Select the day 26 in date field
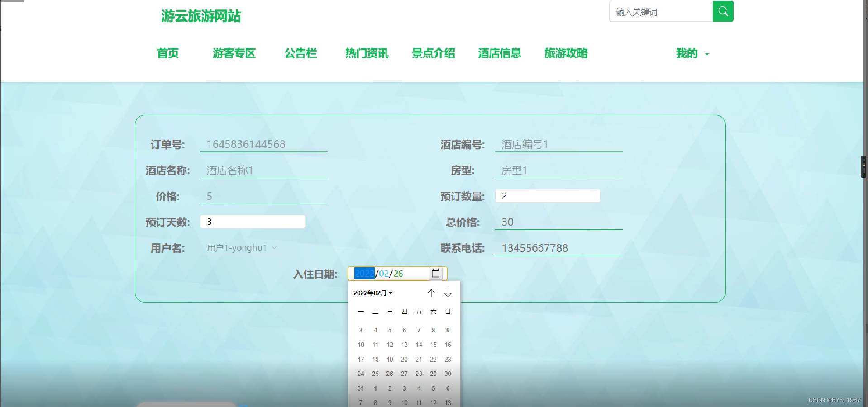The width and height of the screenshot is (868, 407). (398, 274)
